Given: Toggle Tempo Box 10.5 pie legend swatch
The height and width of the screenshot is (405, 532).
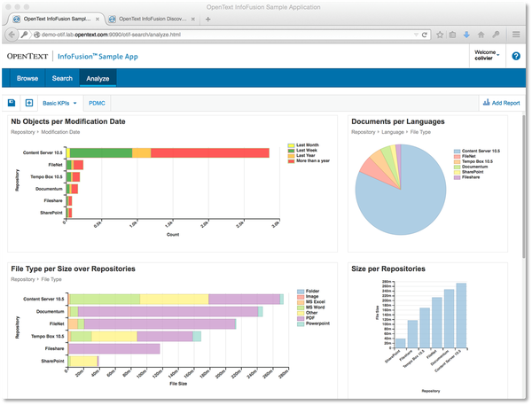Looking at the screenshot, I should (x=457, y=161).
